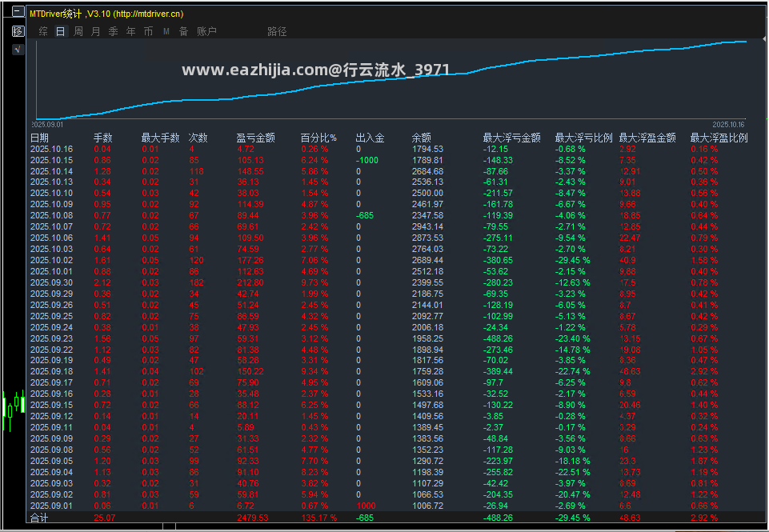
Task: Click the 2025.10.08 date cell
Action: [x=51, y=215]
